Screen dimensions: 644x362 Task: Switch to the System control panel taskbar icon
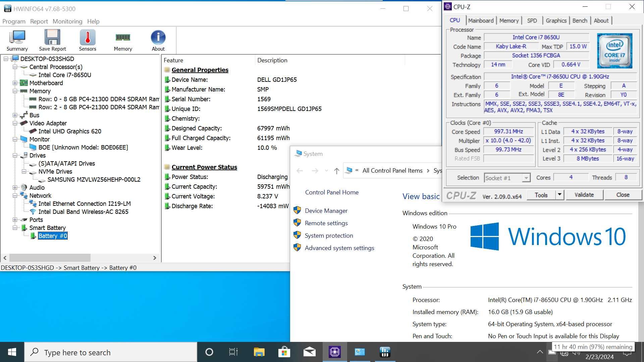(360, 352)
